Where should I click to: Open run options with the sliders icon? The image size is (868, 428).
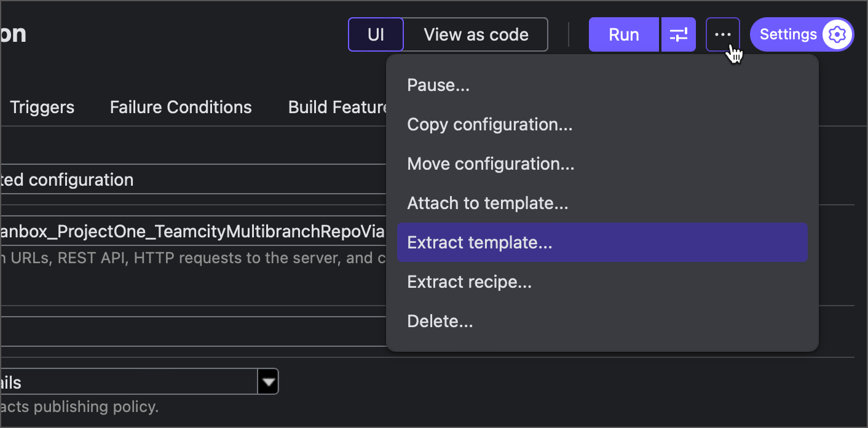(678, 34)
